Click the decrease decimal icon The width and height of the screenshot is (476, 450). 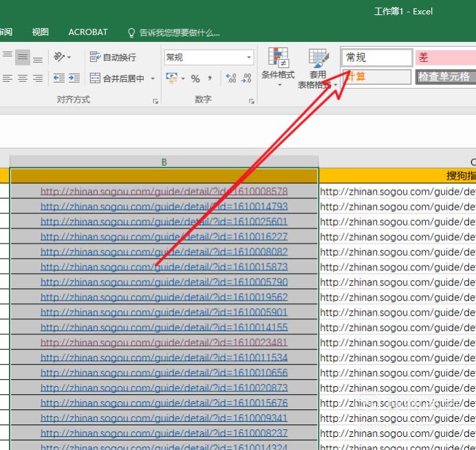tap(246, 78)
